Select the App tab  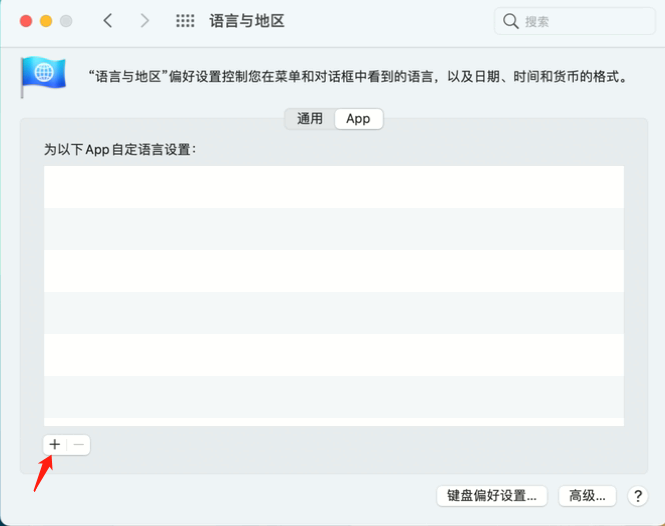tap(358, 118)
